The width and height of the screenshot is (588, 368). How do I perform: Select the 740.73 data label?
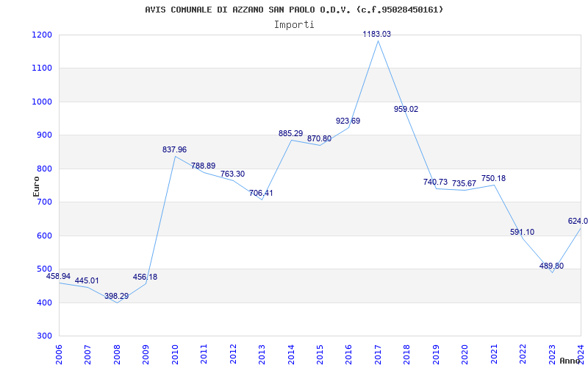pos(435,182)
